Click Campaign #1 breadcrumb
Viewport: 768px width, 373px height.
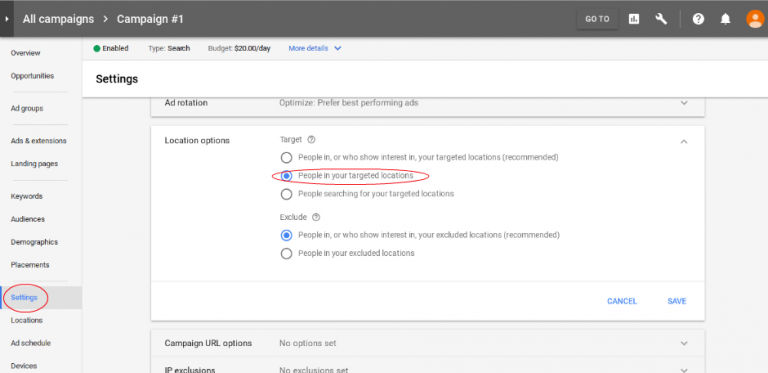click(150, 19)
